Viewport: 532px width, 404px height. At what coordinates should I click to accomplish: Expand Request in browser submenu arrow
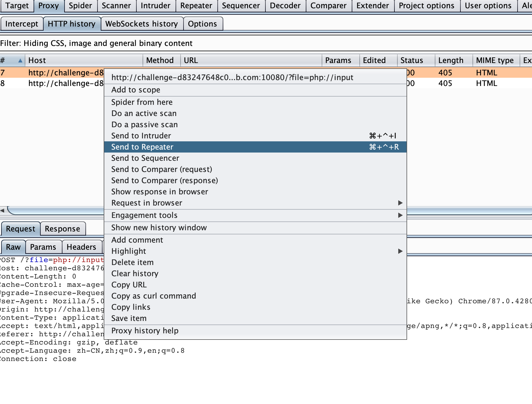click(400, 203)
